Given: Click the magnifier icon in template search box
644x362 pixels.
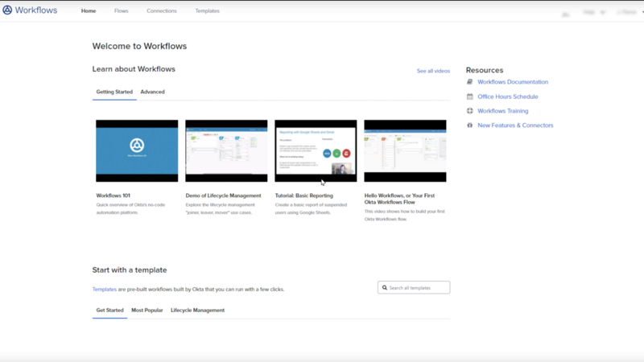Looking at the screenshot, I should point(385,288).
